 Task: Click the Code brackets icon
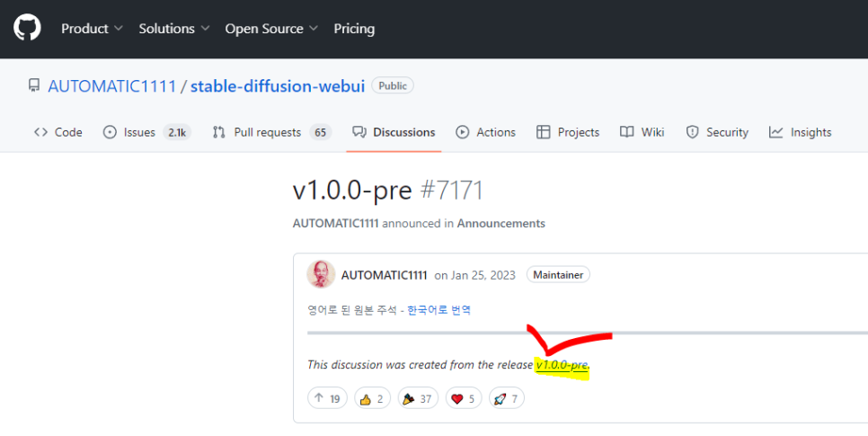(40, 132)
